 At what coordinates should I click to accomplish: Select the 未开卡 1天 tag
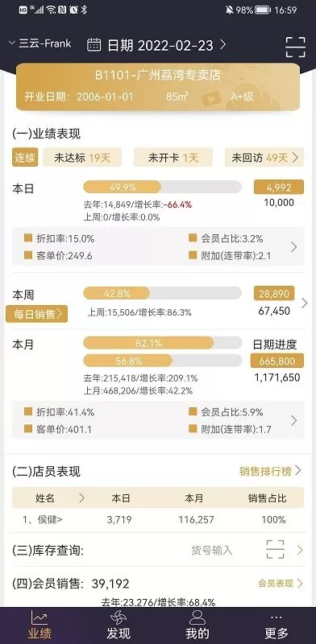tap(173, 157)
